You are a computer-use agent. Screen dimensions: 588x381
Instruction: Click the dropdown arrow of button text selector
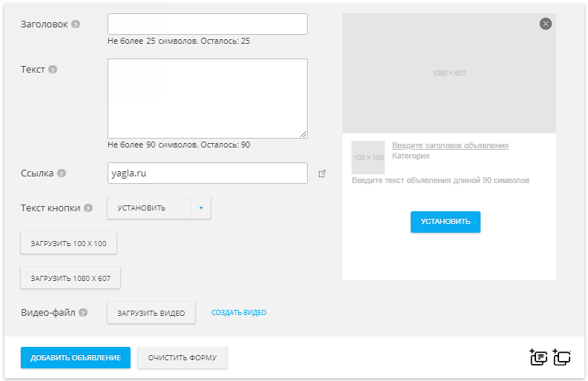point(201,208)
